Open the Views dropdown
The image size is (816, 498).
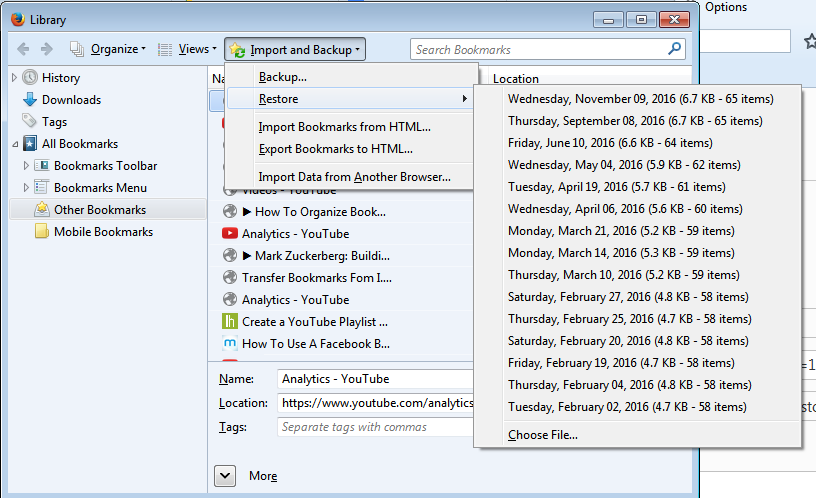tap(187, 49)
